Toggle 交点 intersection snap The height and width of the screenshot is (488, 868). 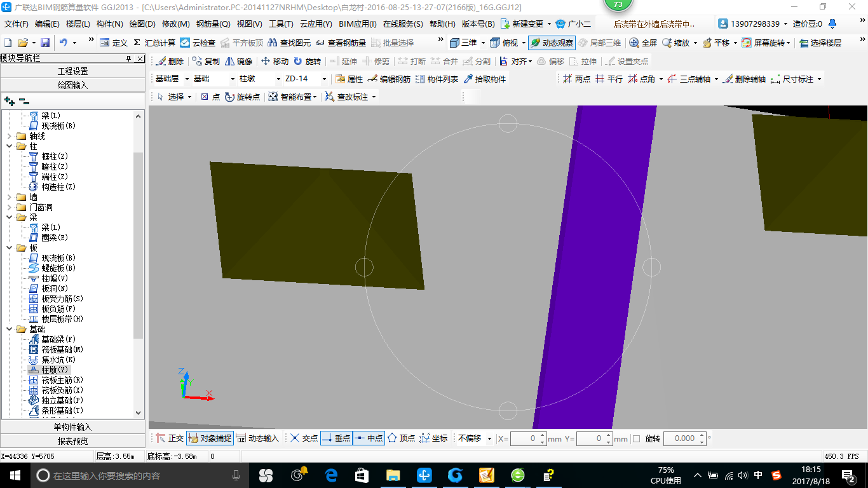pyautogui.click(x=304, y=438)
